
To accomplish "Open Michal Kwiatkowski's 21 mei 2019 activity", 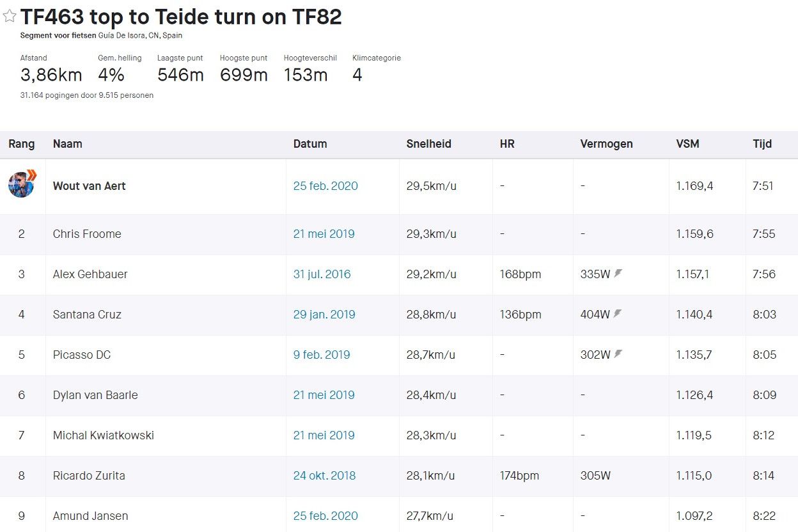I will point(324,435).
